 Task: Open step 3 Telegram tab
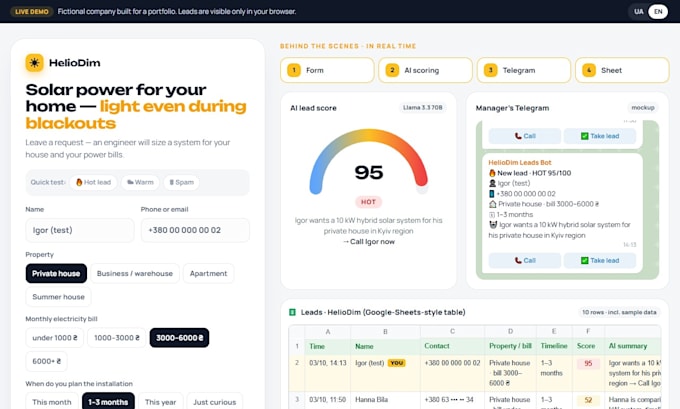click(524, 70)
